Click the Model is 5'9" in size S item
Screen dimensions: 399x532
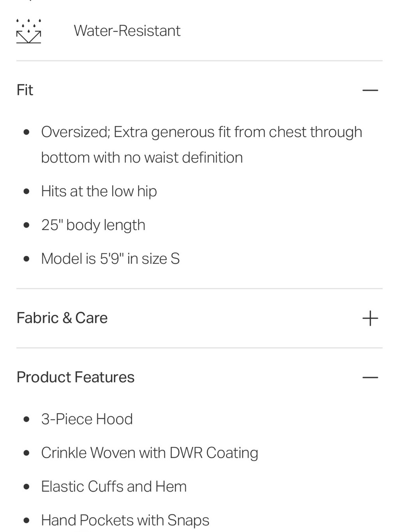point(110,259)
